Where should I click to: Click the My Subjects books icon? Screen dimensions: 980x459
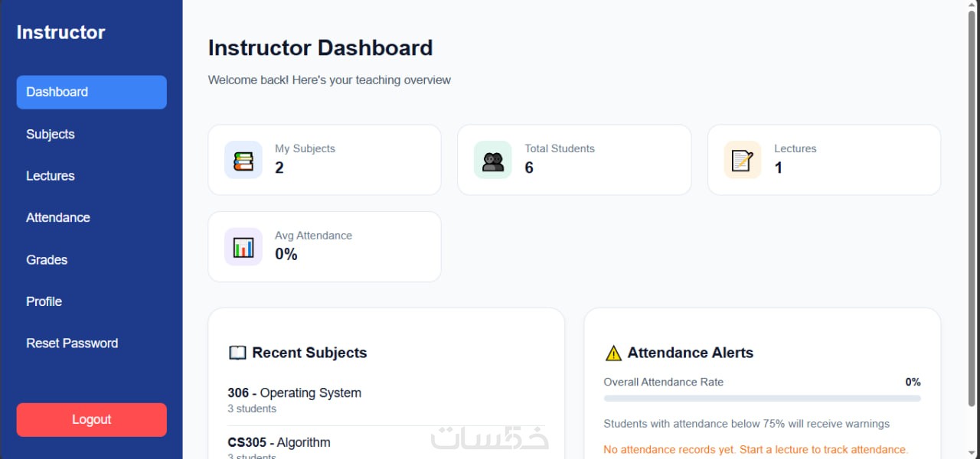coord(243,160)
